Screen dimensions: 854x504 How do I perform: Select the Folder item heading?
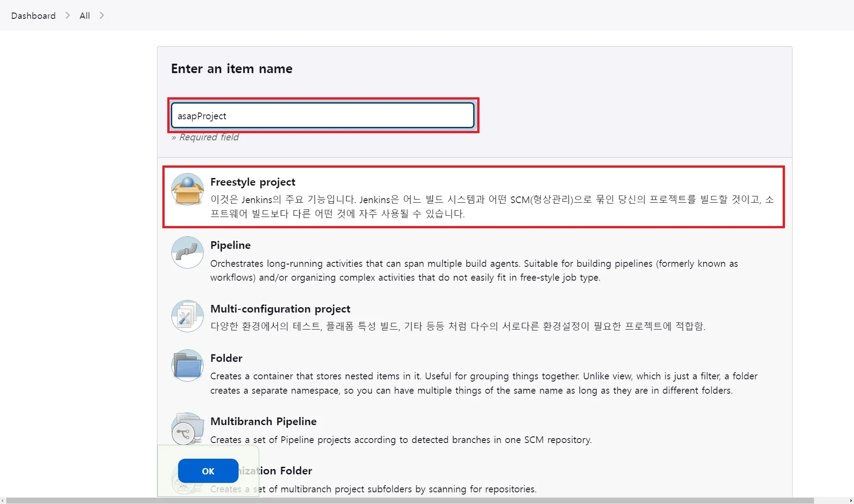point(226,358)
